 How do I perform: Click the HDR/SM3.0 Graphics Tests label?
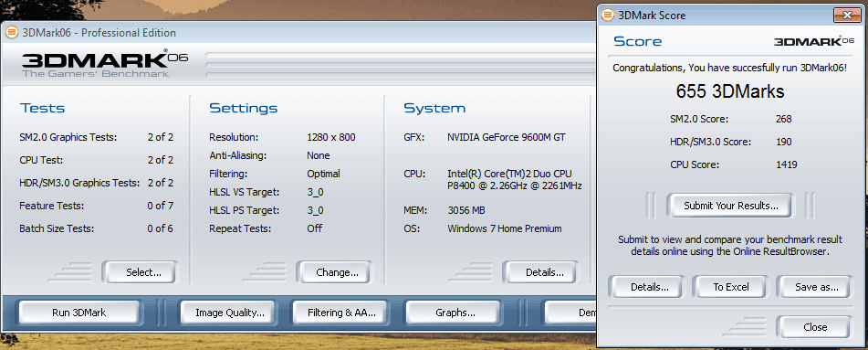(x=80, y=183)
